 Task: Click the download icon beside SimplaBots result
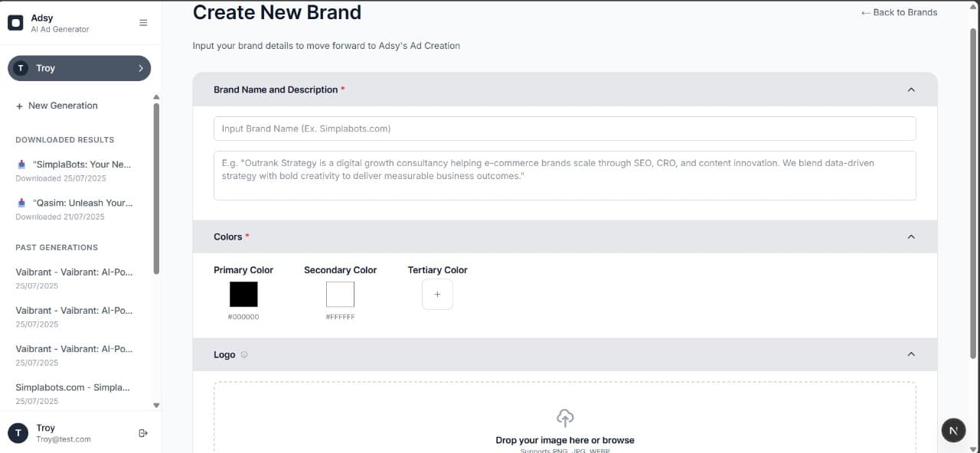pyautogui.click(x=21, y=165)
